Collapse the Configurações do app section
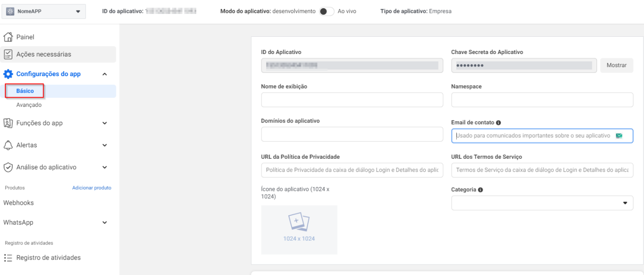This screenshot has width=644, height=275. click(104, 74)
